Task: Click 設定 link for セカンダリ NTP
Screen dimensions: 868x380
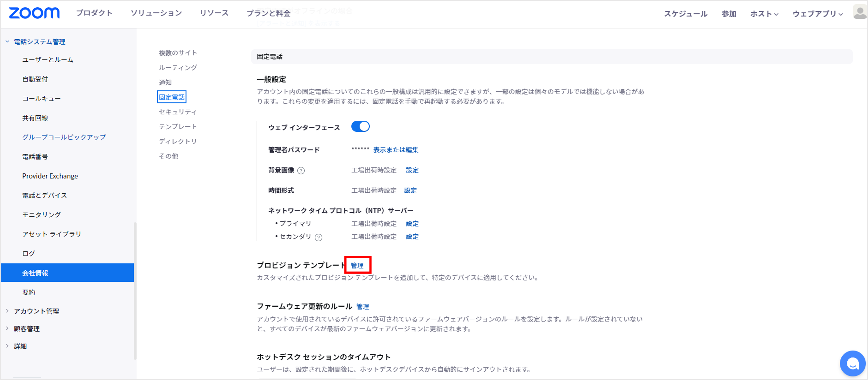Action: tap(412, 237)
